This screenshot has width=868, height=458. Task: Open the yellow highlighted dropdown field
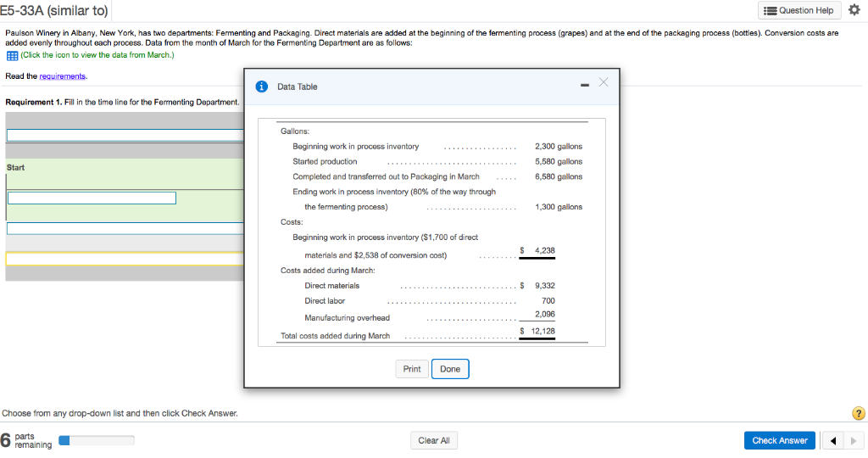tap(125, 259)
